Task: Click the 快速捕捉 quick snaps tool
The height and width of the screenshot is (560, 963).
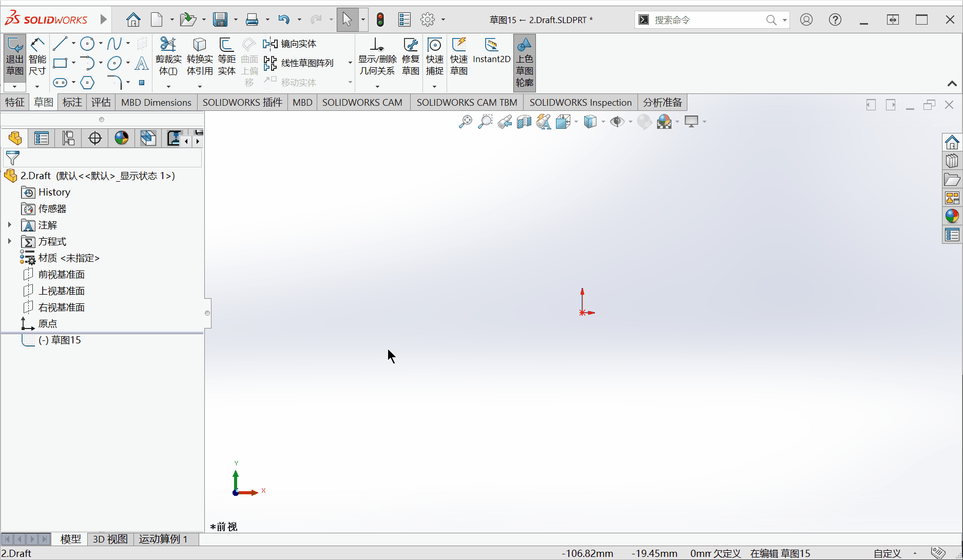Action: click(x=435, y=57)
